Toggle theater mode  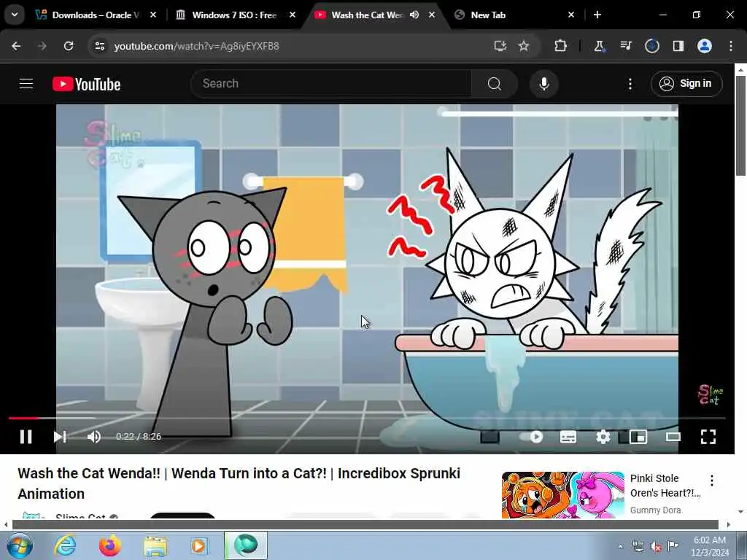point(673,437)
